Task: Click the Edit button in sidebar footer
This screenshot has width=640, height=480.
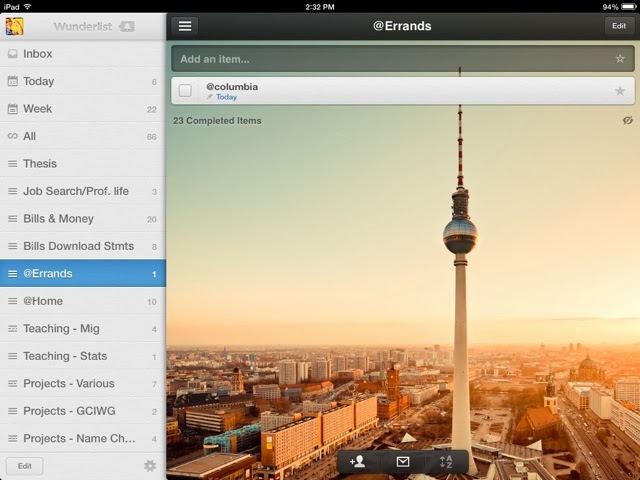Action: [x=24, y=466]
